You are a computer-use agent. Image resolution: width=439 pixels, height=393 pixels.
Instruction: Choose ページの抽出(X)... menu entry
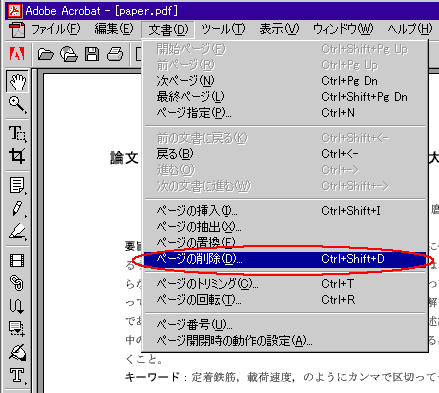pos(285,227)
